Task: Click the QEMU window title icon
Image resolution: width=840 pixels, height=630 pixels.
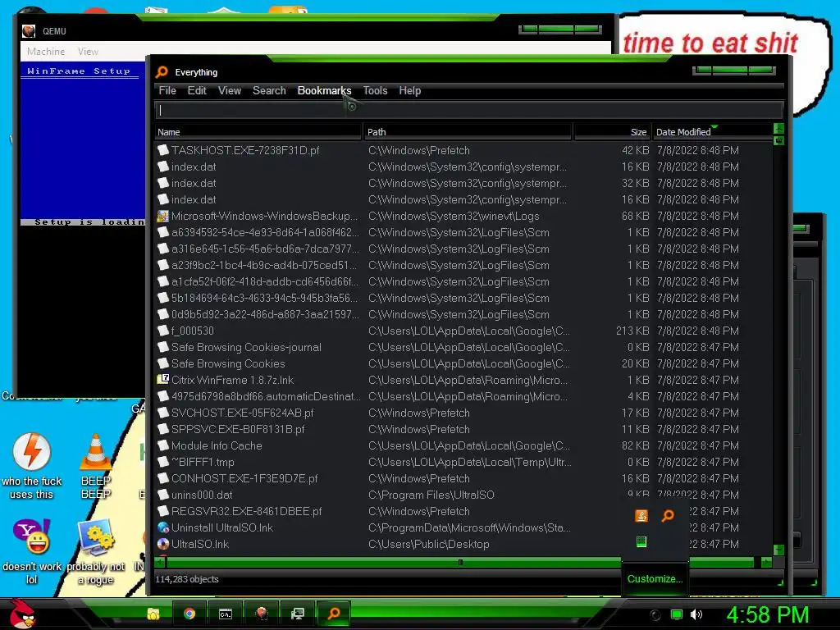Action: (29, 31)
